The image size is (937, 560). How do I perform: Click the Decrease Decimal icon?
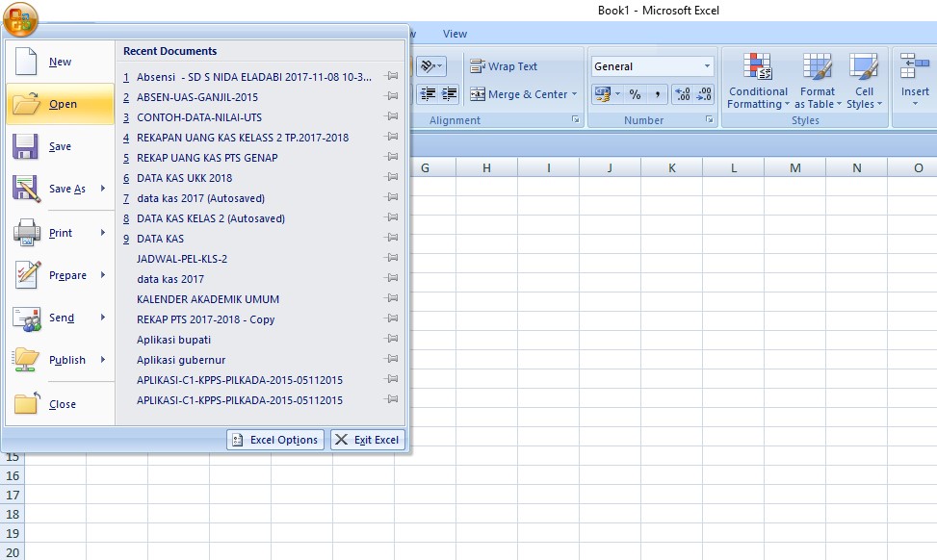coord(703,94)
